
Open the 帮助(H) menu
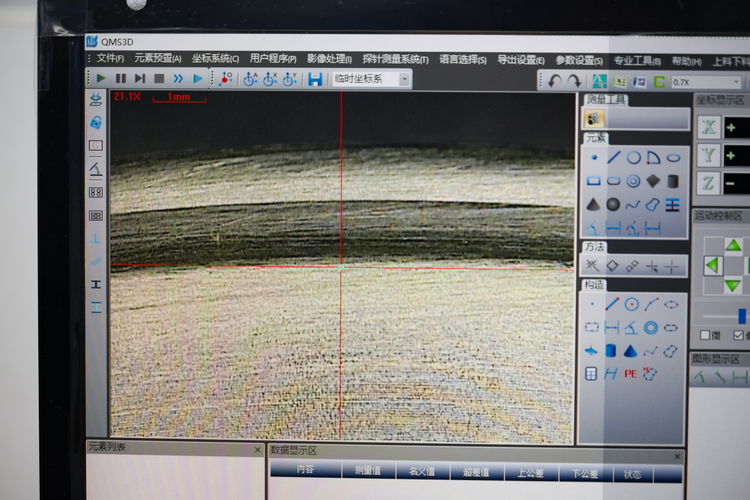(x=686, y=61)
